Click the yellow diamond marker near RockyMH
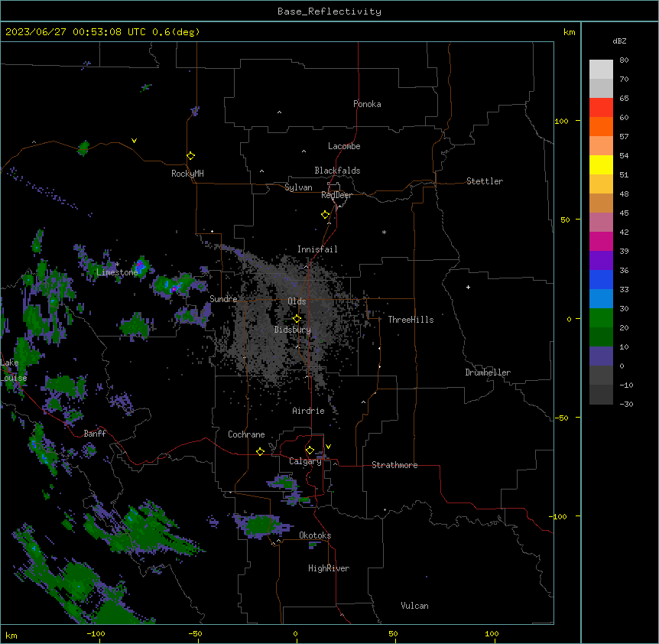Screen dimensions: 659x644 click(190, 156)
